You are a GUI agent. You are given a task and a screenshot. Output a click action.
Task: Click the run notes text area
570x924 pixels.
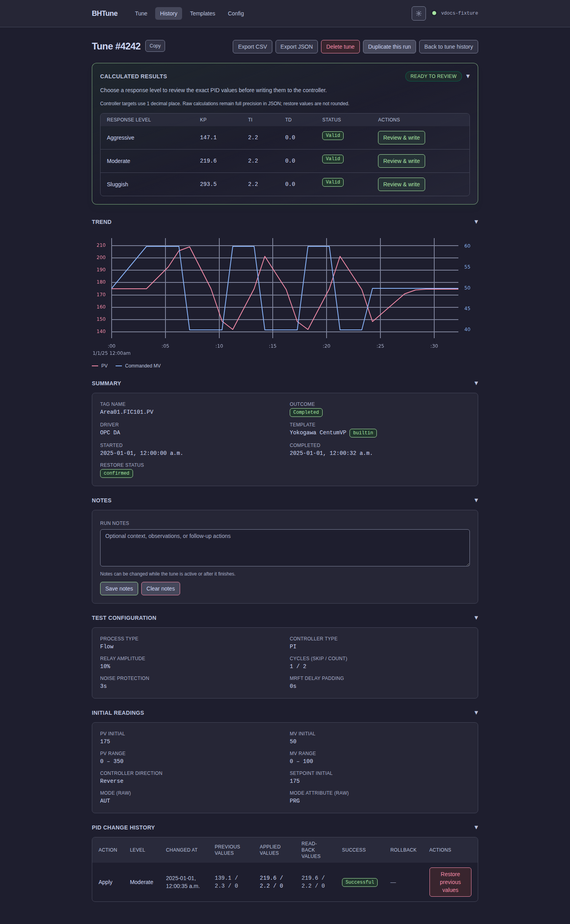285,548
